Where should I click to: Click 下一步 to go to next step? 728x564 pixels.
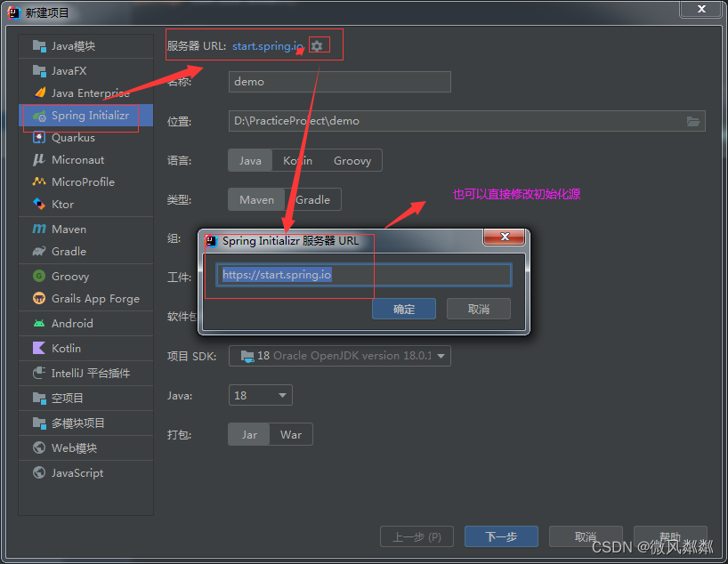coord(501,537)
